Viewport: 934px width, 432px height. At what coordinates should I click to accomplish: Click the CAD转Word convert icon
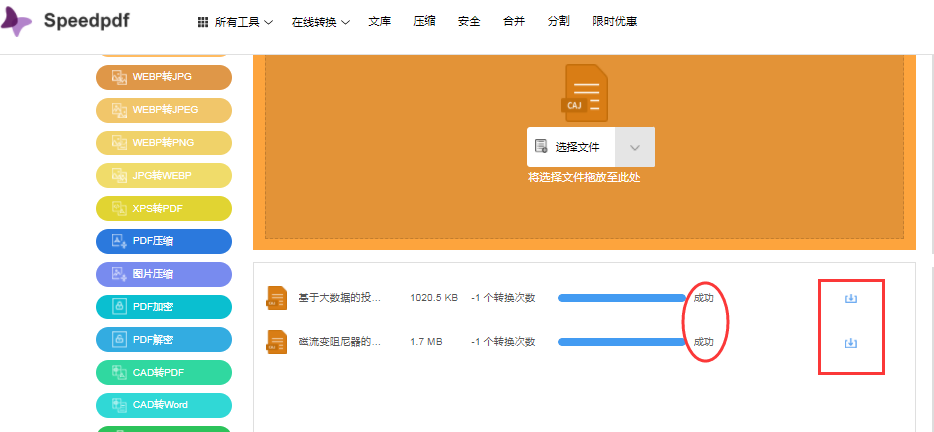click(x=120, y=405)
